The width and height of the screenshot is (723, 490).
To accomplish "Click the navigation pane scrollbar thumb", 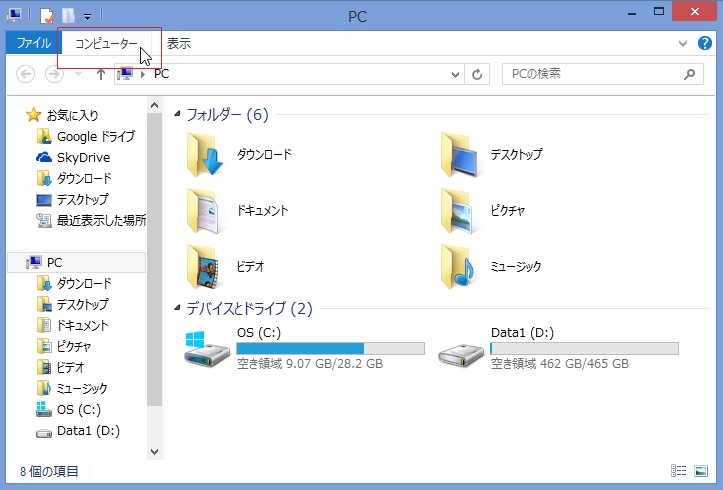I will click(154, 260).
